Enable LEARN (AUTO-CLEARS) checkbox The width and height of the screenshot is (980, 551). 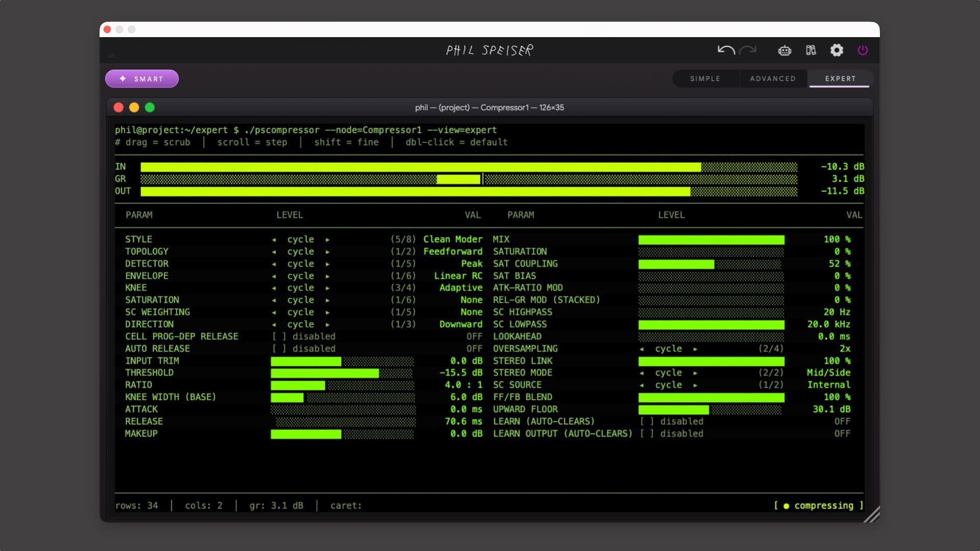tap(647, 421)
